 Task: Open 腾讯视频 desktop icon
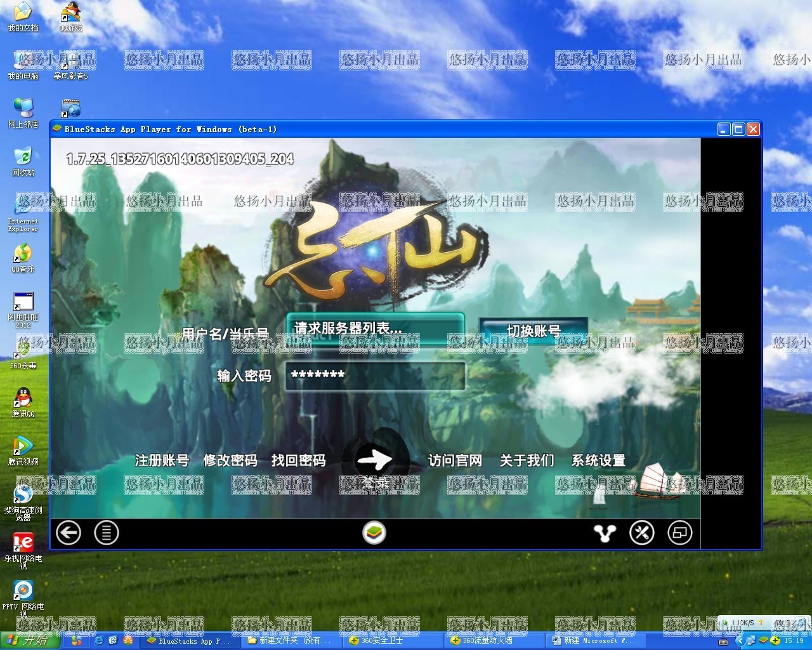tap(23, 451)
